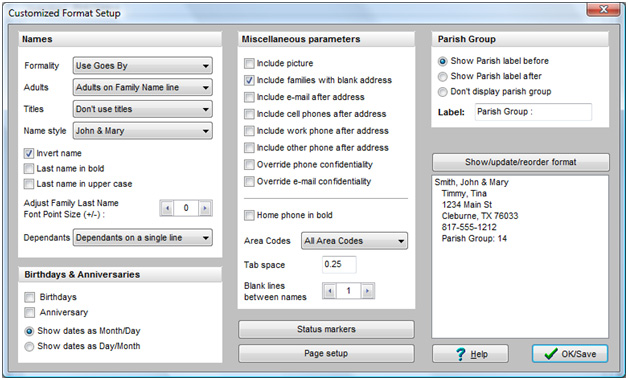Open the Dependants dropdown
Image resolution: width=628 pixels, height=380 pixels.
coord(142,237)
